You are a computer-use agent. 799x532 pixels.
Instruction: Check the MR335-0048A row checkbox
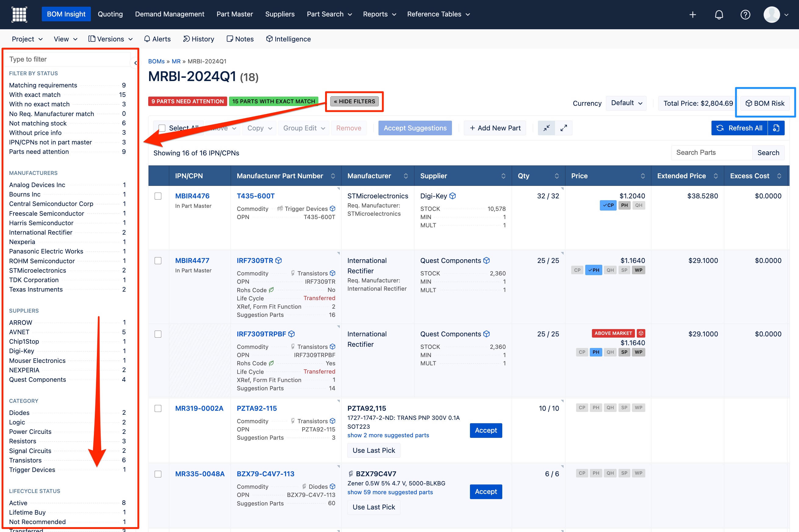click(x=158, y=473)
